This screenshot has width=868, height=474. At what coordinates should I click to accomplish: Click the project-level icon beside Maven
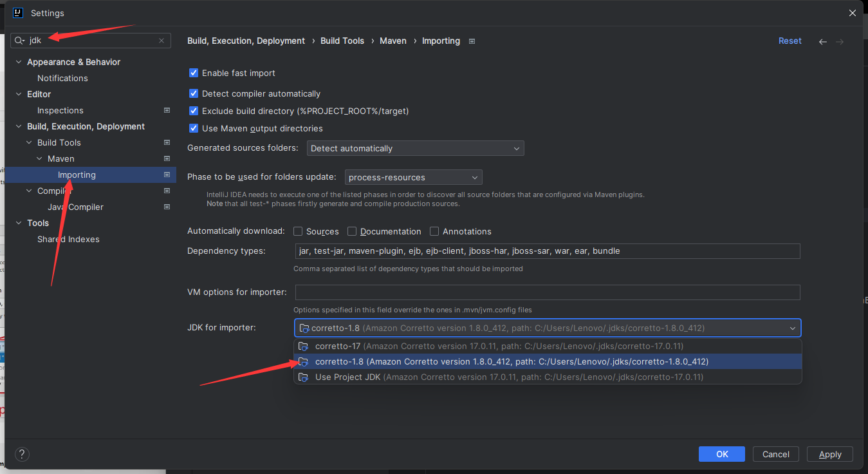pos(167,158)
